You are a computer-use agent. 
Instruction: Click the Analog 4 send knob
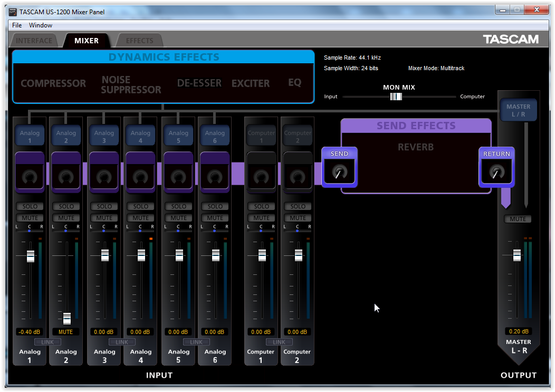click(140, 176)
